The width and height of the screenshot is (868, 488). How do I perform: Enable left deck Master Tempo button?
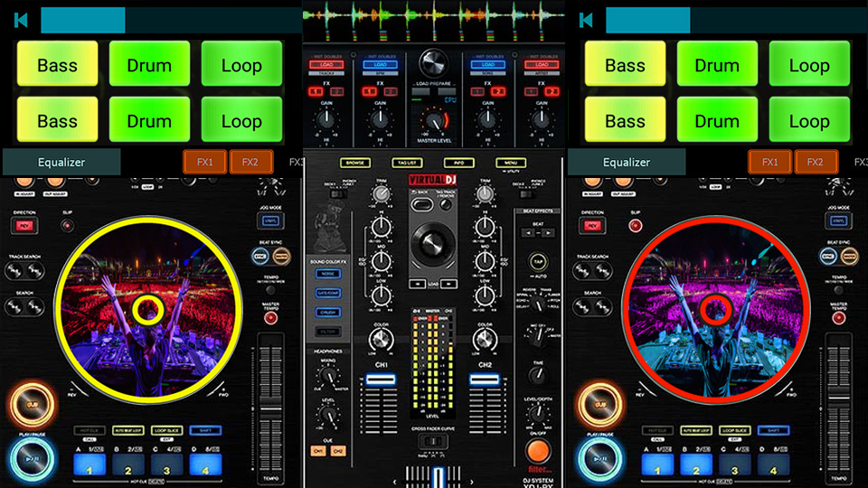point(270,317)
